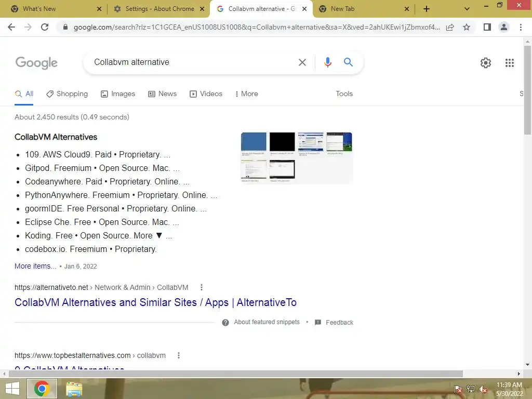The width and height of the screenshot is (532, 399).
Task: Switch to the What's New tab
Action: (54, 9)
